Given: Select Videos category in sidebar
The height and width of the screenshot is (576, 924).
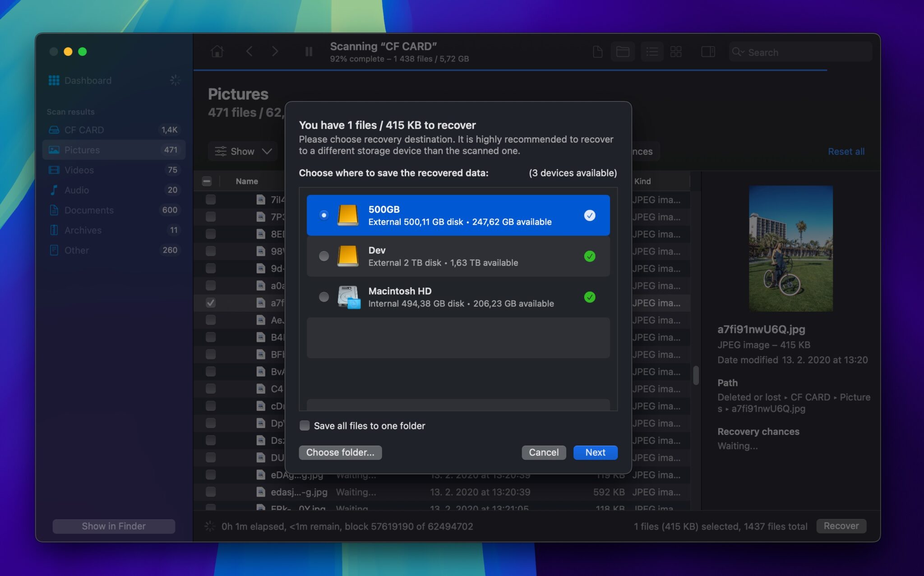Looking at the screenshot, I should 114,170.
